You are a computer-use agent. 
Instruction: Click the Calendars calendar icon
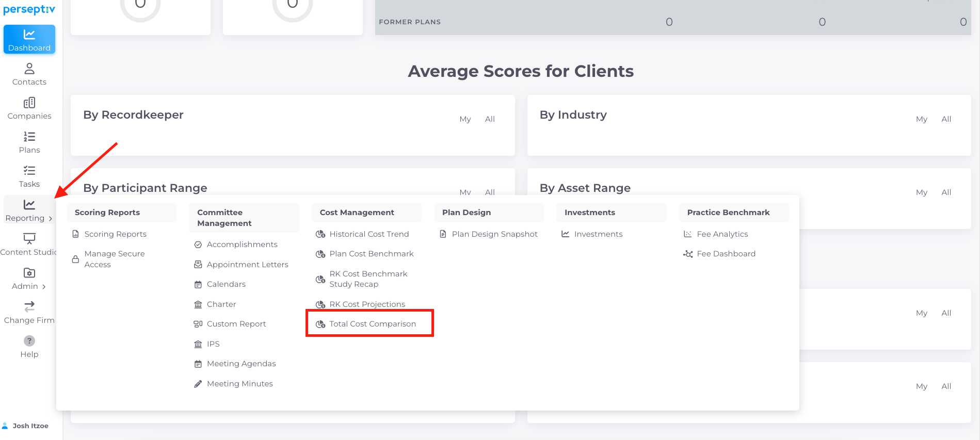(198, 284)
